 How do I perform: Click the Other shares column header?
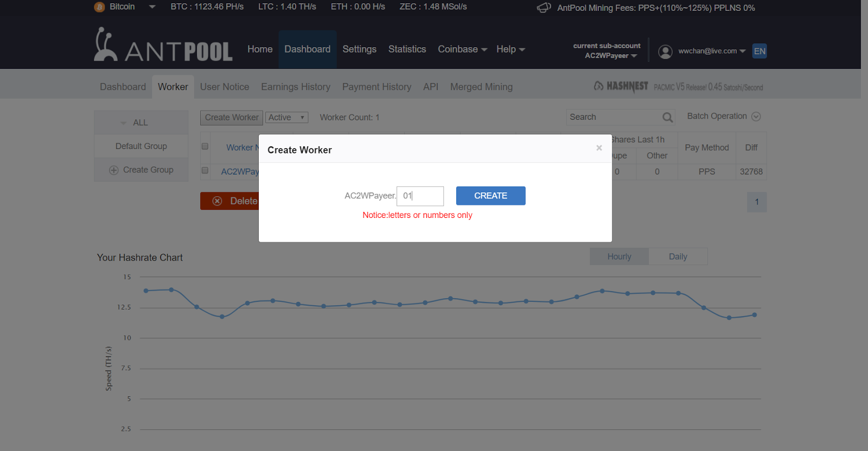point(657,156)
